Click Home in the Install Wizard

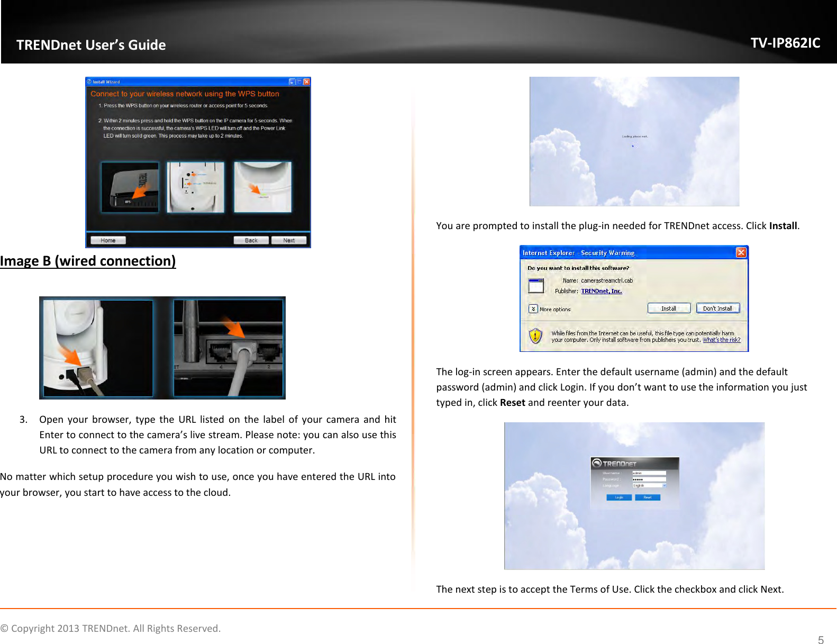pos(108,240)
